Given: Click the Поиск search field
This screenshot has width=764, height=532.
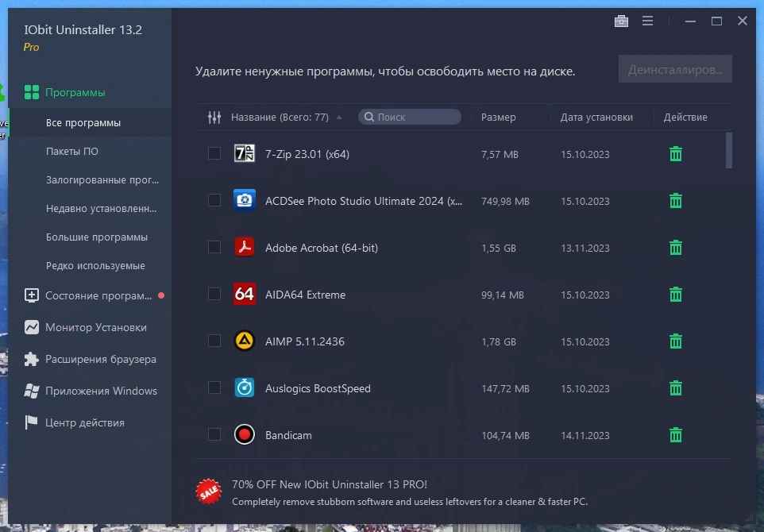Looking at the screenshot, I should [x=410, y=117].
